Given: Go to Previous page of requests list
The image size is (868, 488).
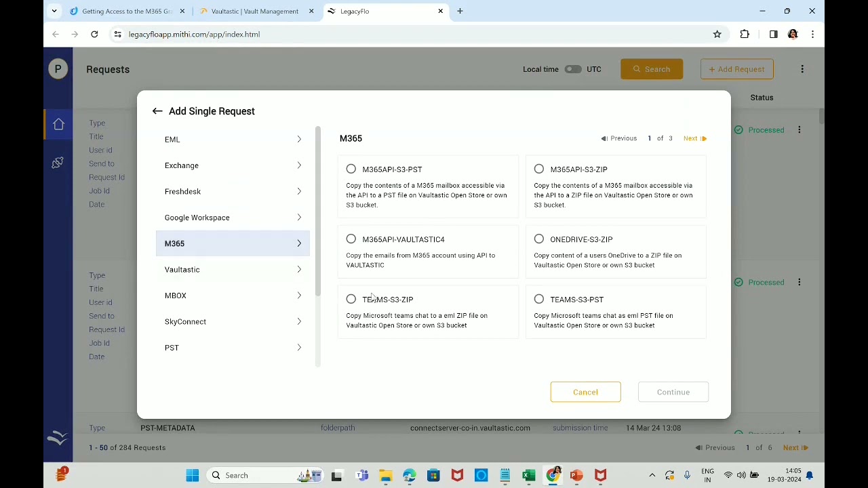Looking at the screenshot, I should 715,448.
